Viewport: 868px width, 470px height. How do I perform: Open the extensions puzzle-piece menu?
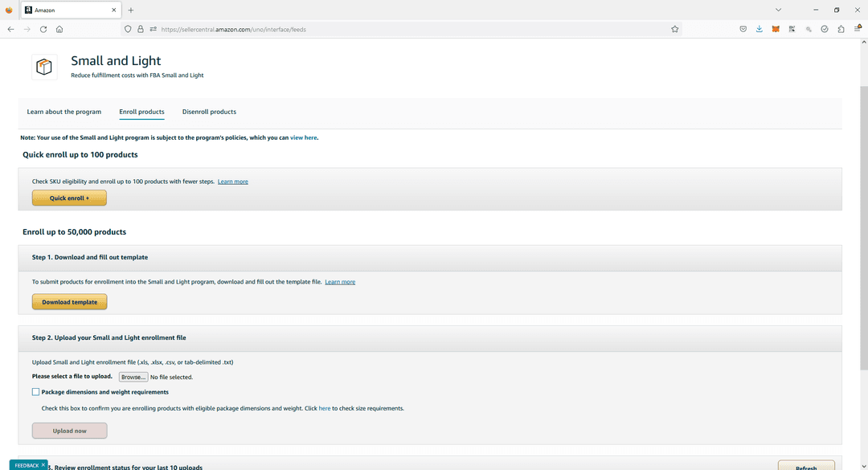841,30
